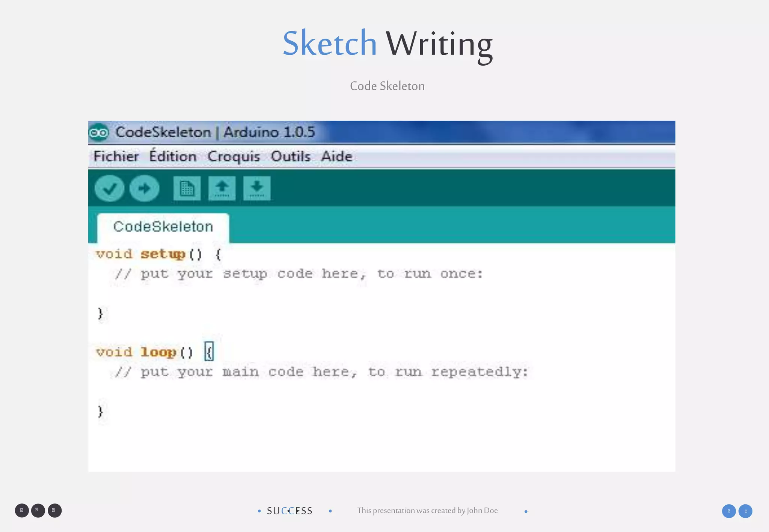Create a new sketch with document icon
769x532 pixels.
click(x=187, y=188)
